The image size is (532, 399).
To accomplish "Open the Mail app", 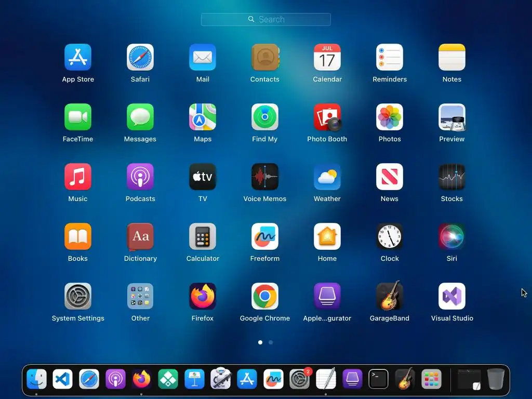I will (x=203, y=57).
